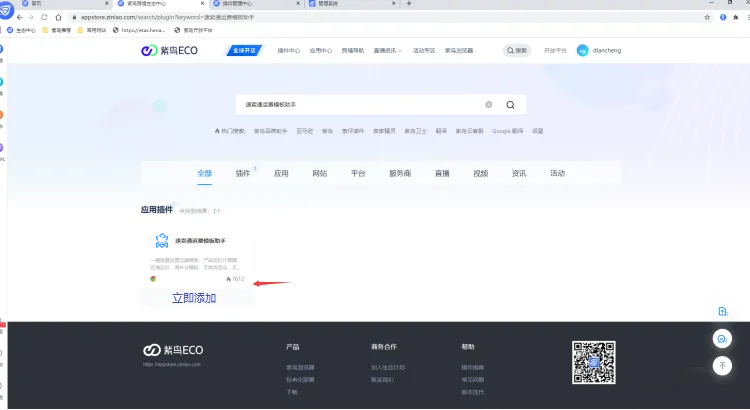Viewport: 750px width, 410px height.
Task: Select the 全部 tab
Action: coord(205,173)
